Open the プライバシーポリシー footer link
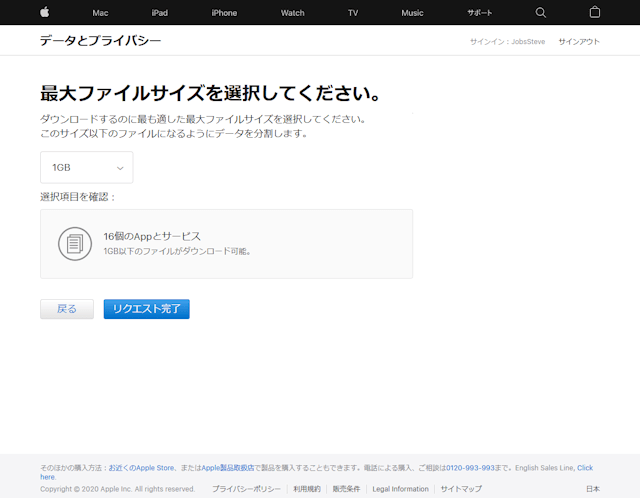 coord(246,489)
